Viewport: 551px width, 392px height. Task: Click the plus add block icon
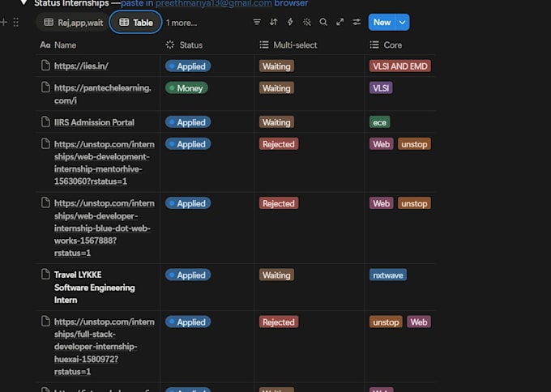(x=4, y=23)
